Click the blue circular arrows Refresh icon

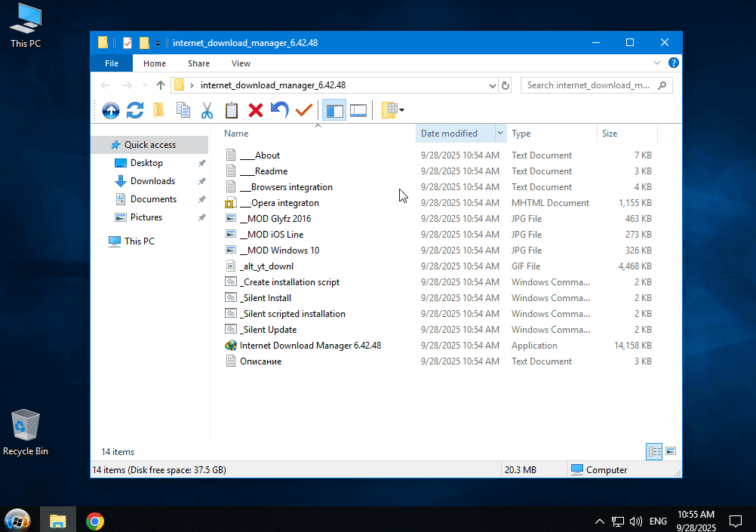pos(135,111)
